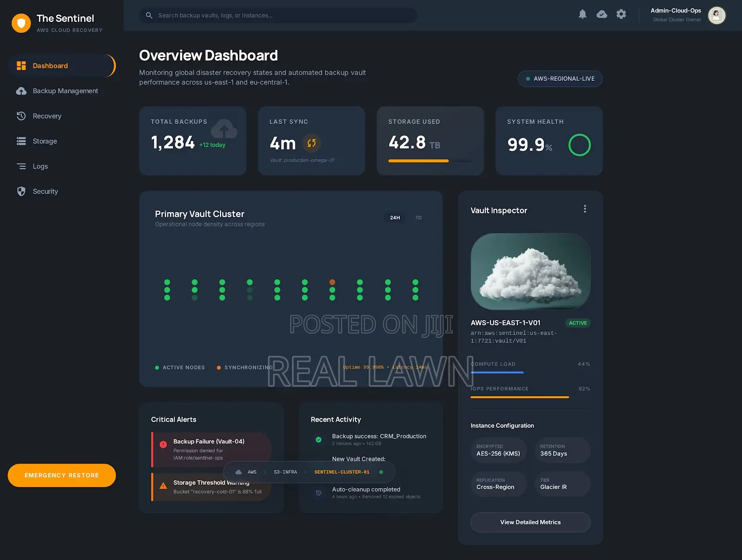Click the cloud upload icon in Total Backups
Screen dimensions: 742x560
click(x=224, y=129)
